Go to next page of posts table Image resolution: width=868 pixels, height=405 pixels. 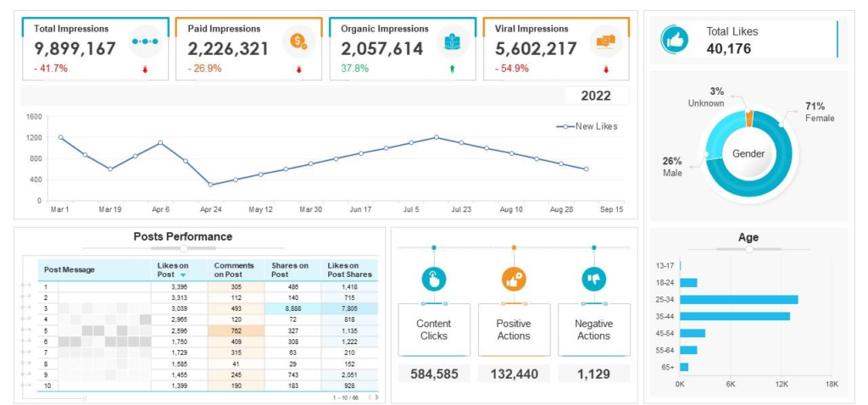tap(377, 397)
